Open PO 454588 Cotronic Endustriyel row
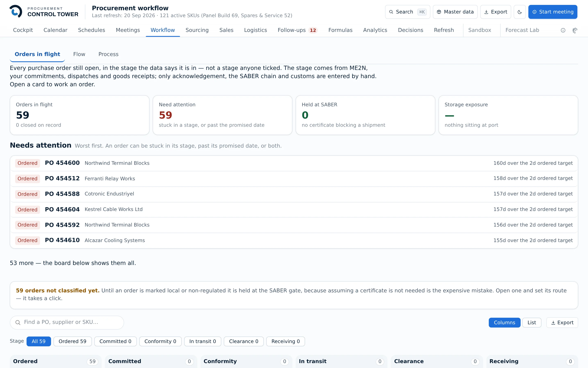588x368 pixels. 294,194
